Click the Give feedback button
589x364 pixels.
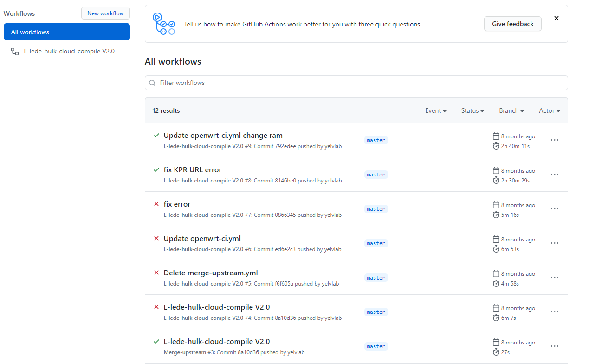[513, 24]
